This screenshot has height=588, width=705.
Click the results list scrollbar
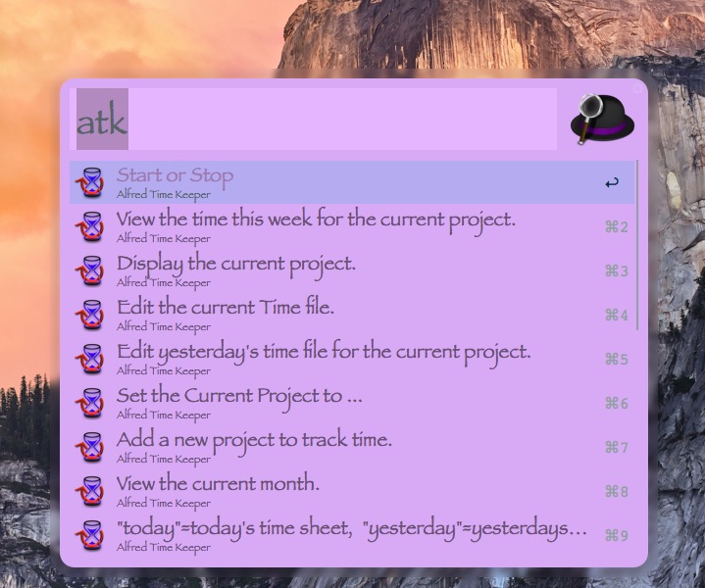(637, 245)
